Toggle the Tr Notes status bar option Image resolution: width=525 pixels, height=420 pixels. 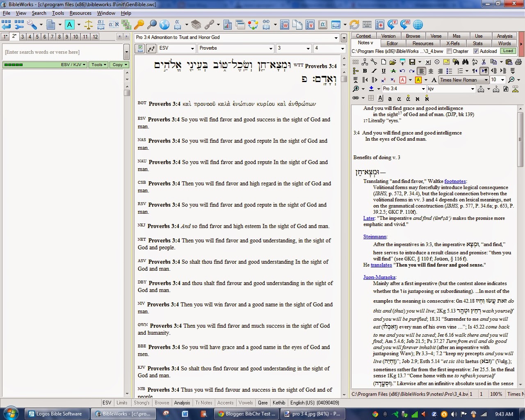(204, 403)
